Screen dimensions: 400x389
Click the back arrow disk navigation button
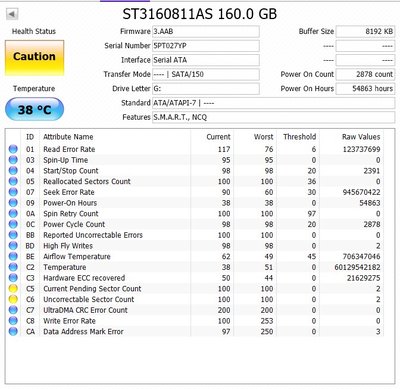coord(12,14)
